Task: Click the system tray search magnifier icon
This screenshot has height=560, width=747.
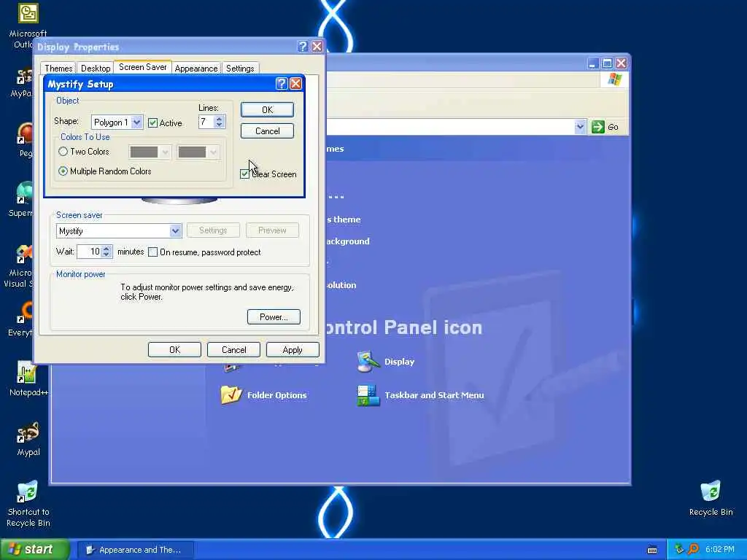Action: click(x=693, y=549)
